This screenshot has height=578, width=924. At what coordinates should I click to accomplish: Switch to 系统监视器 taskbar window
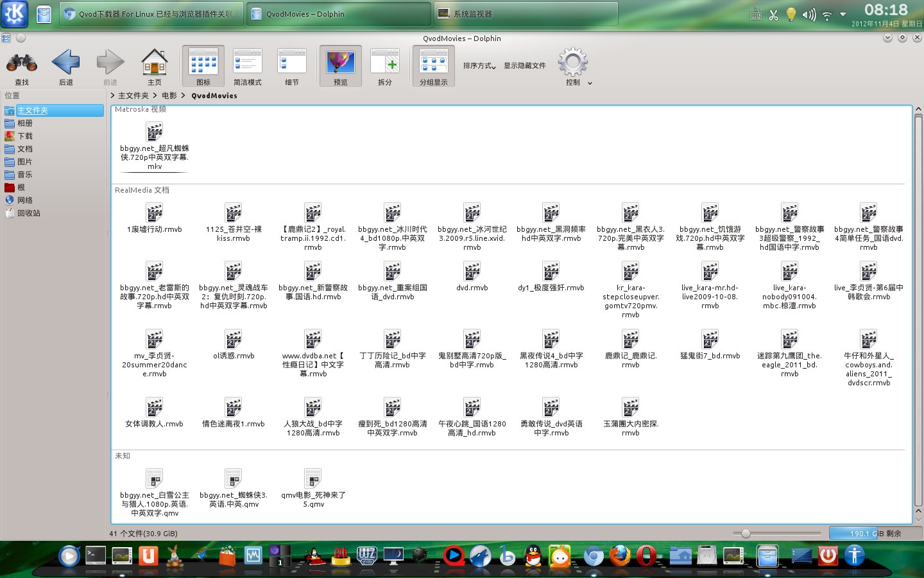(526, 13)
